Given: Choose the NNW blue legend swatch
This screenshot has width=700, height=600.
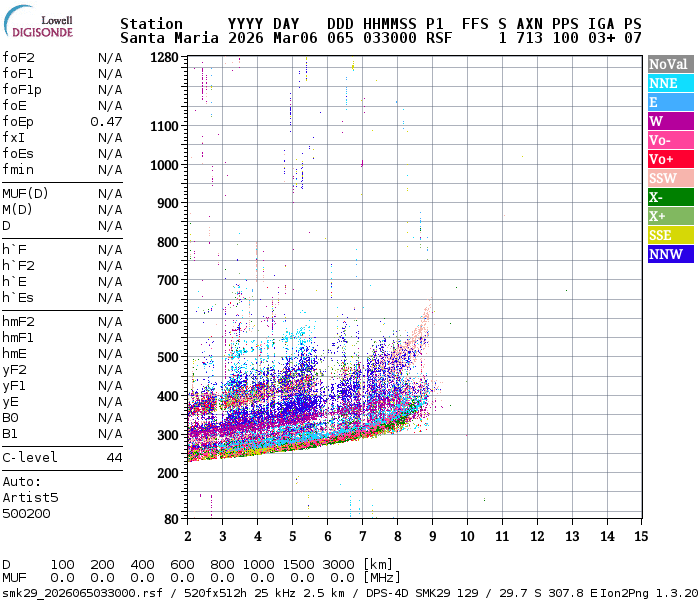Looking at the screenshot, I should coord(671,254).
